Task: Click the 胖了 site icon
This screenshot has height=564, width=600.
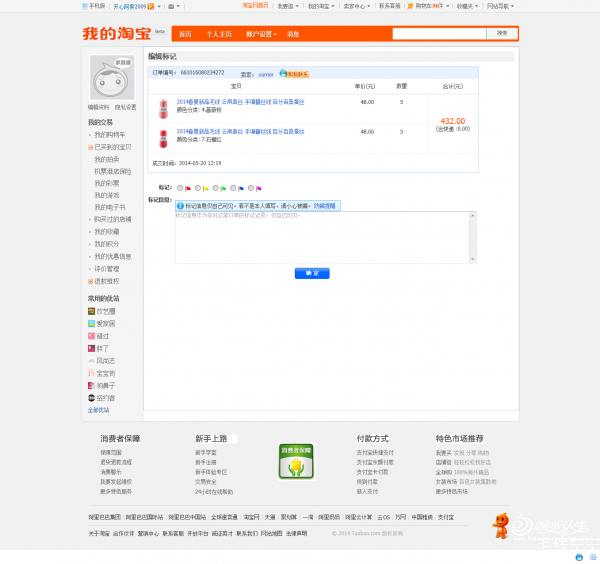Action: click(91, 349)
